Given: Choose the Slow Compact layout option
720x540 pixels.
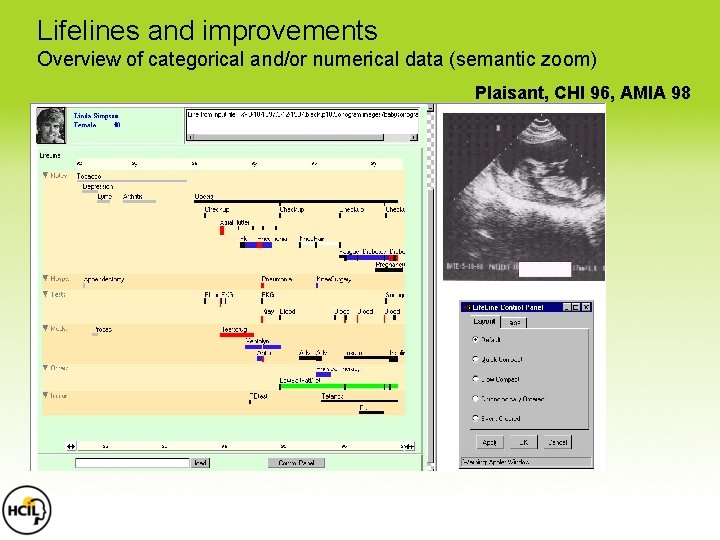Looking at the screenshot, I should (x=475, y=379).
